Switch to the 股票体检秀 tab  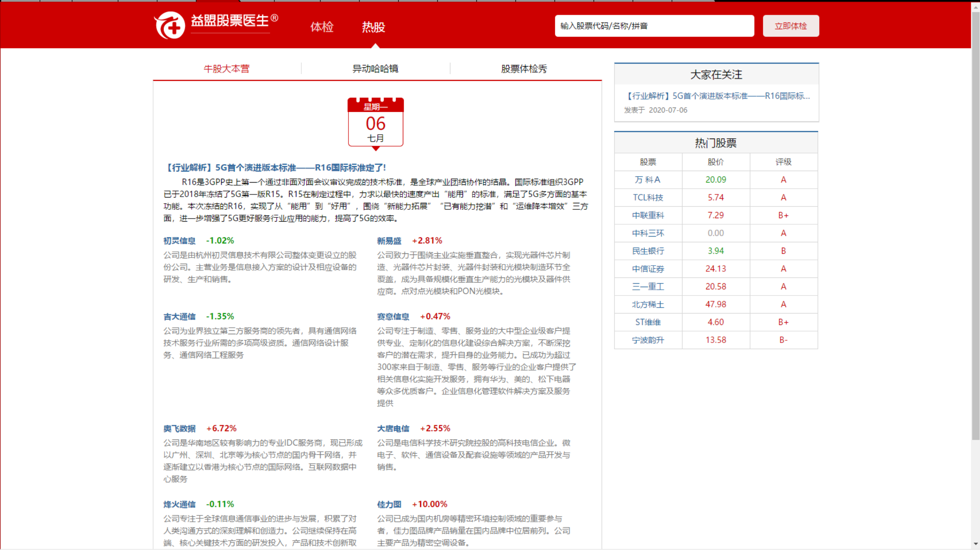pos(524,69)
